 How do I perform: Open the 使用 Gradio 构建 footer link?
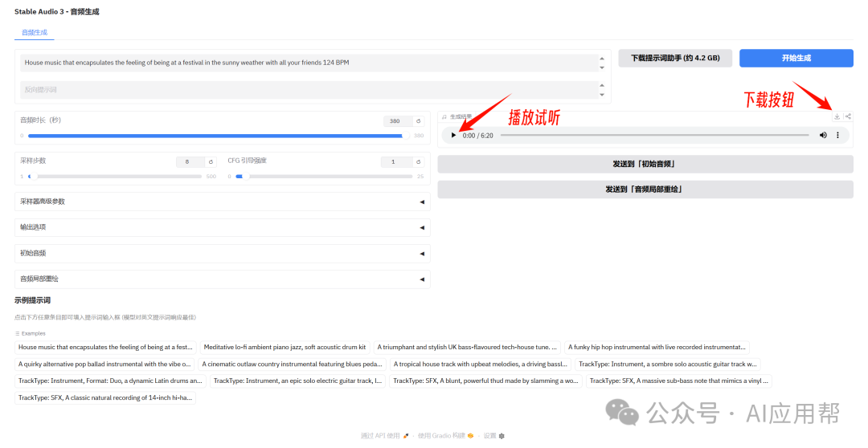(445, 436)
